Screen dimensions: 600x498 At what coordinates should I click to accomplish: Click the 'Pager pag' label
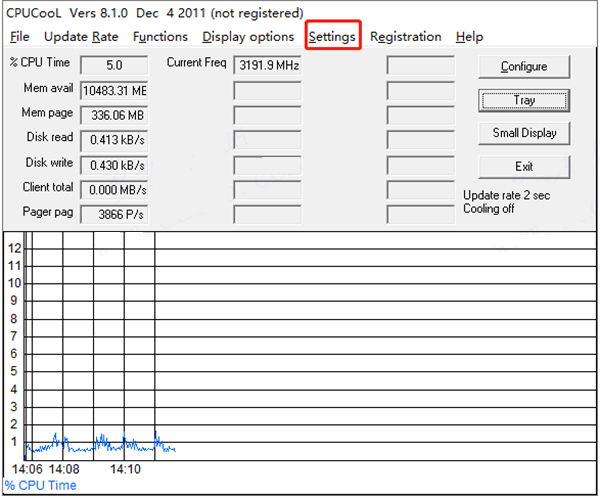tap(48, 212)
